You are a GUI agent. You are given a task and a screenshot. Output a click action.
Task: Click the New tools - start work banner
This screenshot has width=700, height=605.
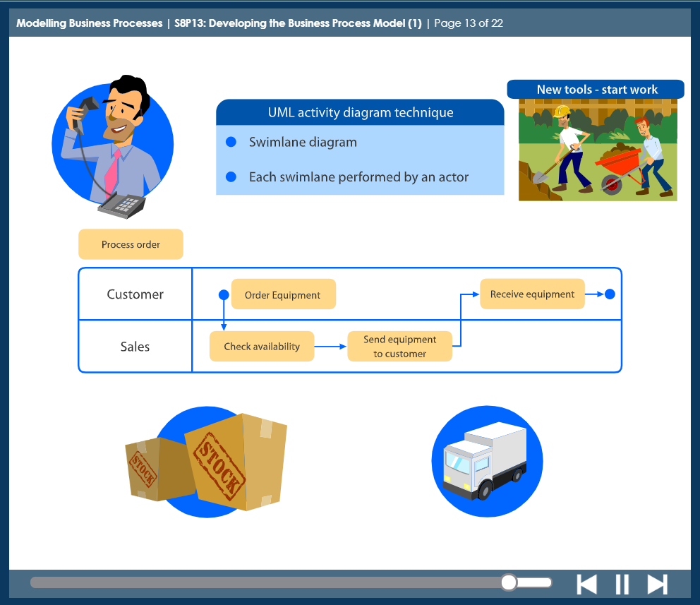tap(596, 90)
